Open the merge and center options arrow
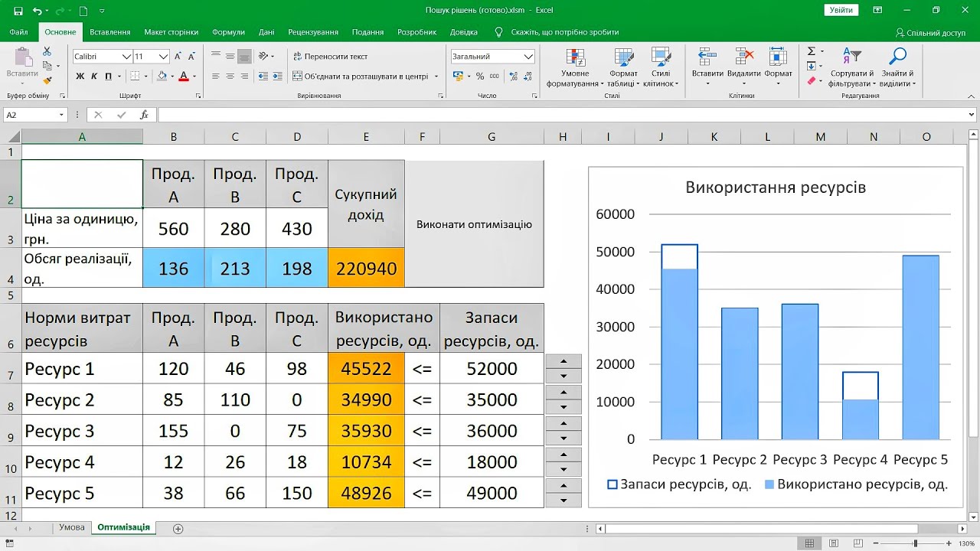The width and height of the screenshot is (980, 551). [x=436, y=77]
